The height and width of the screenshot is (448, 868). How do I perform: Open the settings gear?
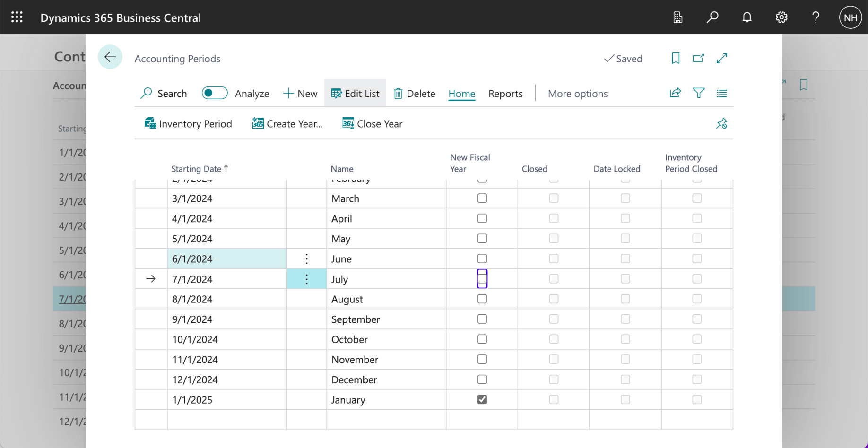[x=781, y=17]
